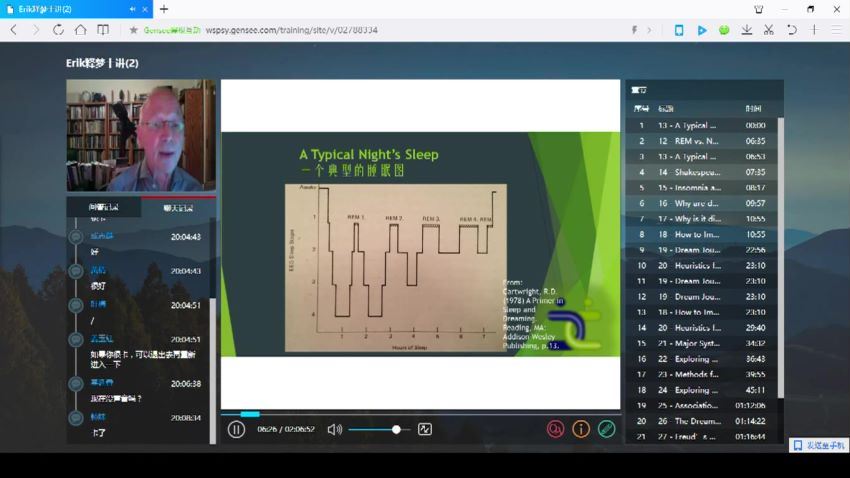The height and width of the screenshot is (478, 850).
Task: Jump to chapter 14 'Heuristics' at 29:40
Action: 701,328
